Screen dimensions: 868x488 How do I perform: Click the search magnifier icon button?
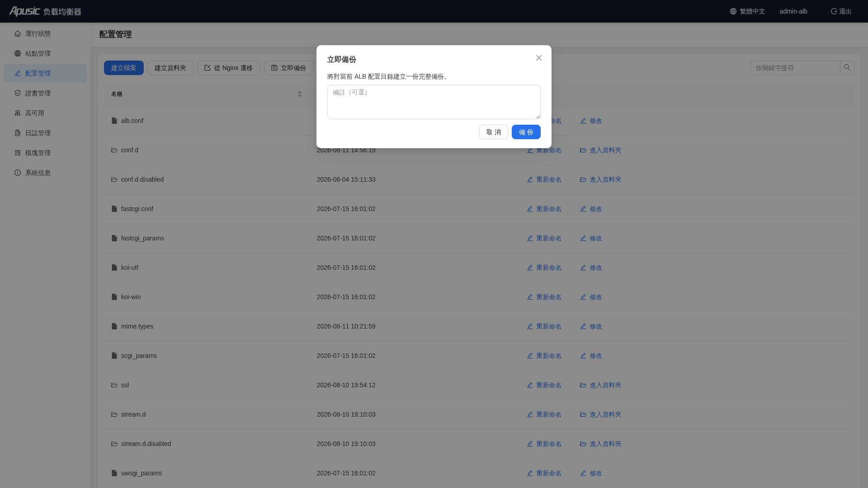[847, 68]
